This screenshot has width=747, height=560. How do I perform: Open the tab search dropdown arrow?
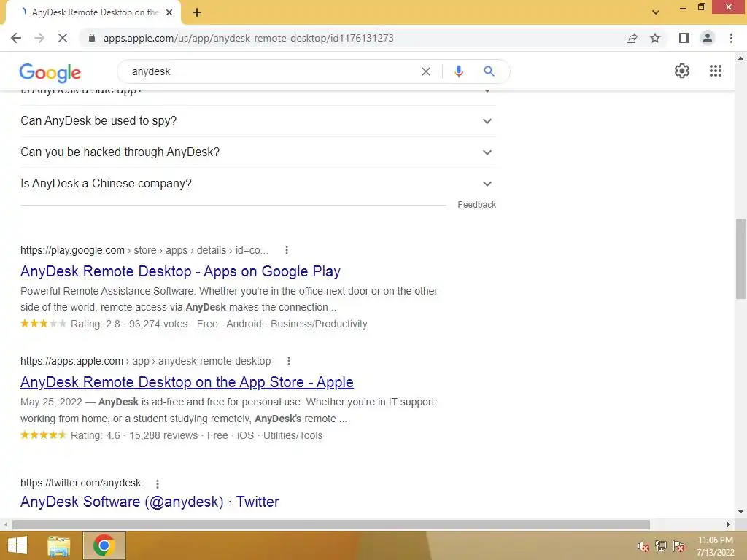[656, 12]
